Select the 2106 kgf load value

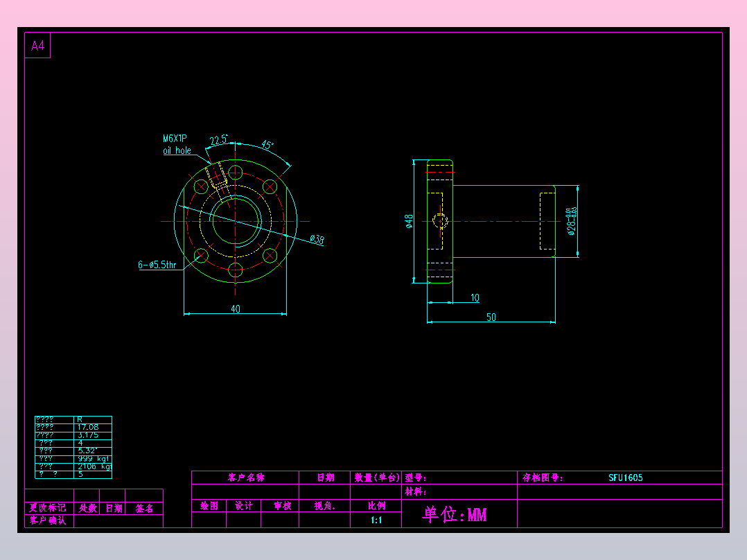pyautogui.click(x=94, y=466)
